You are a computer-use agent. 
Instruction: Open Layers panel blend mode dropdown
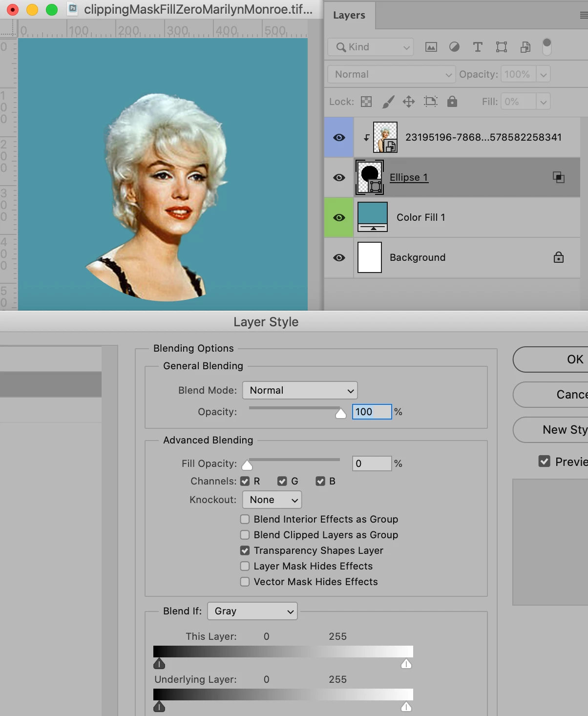391,74
